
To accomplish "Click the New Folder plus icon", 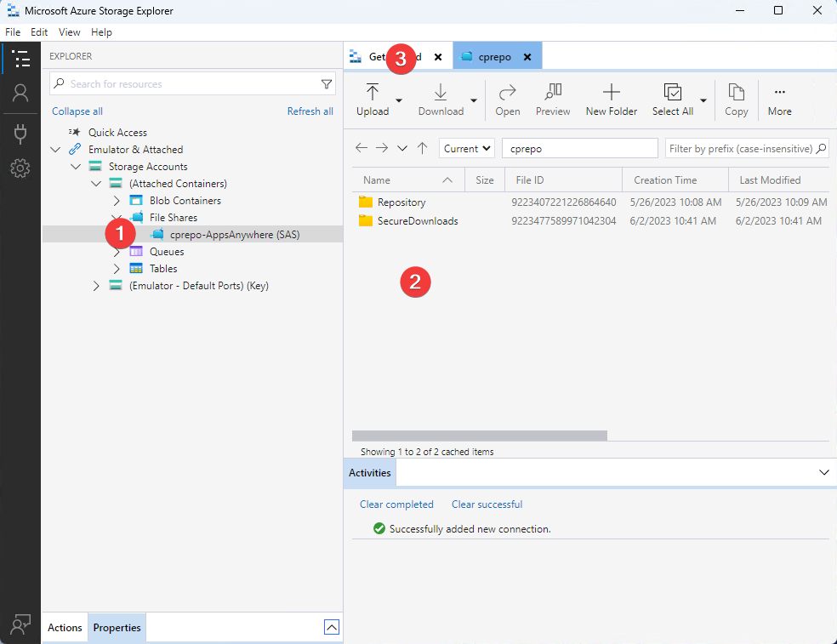I will 611,100.
